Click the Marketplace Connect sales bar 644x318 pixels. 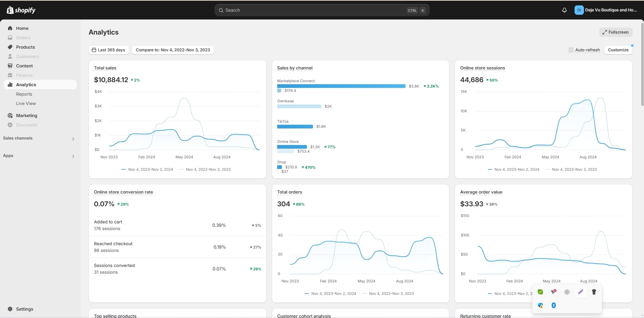341,86
